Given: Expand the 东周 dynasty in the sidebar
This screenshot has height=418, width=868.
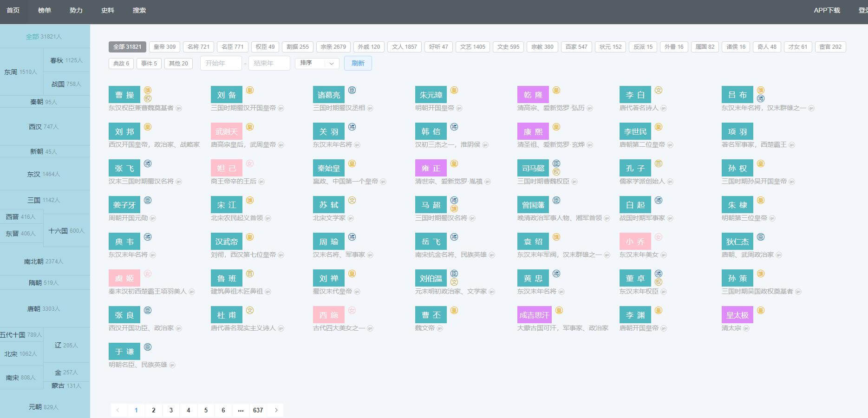Looking at the screenshot, I should click(x=21, y=72).
